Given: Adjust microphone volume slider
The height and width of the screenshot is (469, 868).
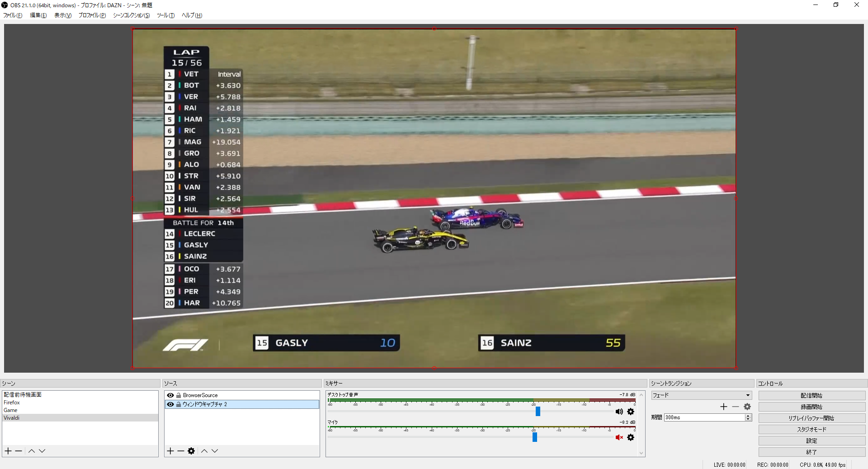Looking at the screenshot, I should 535,437.
